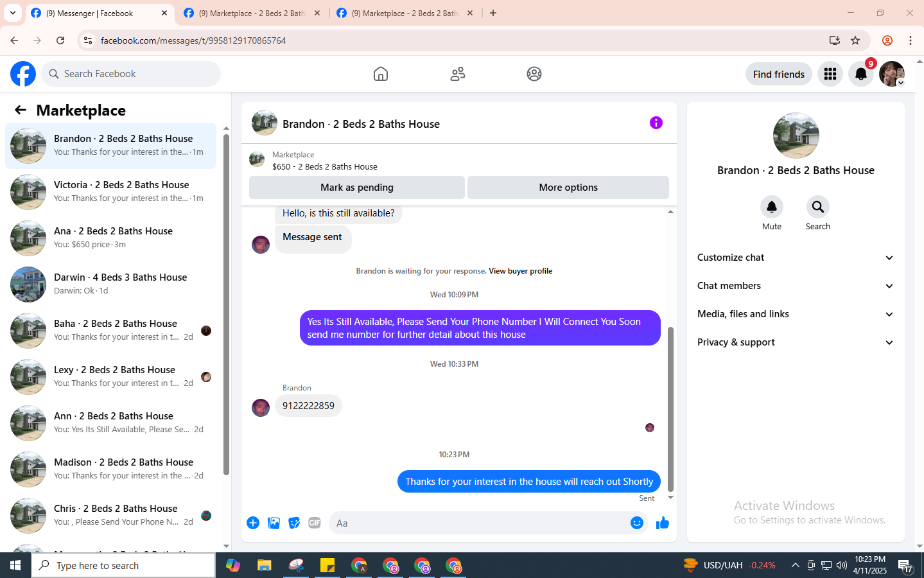Open the account profile picture menu
This screenshot has width=924, height=578.
892,74
